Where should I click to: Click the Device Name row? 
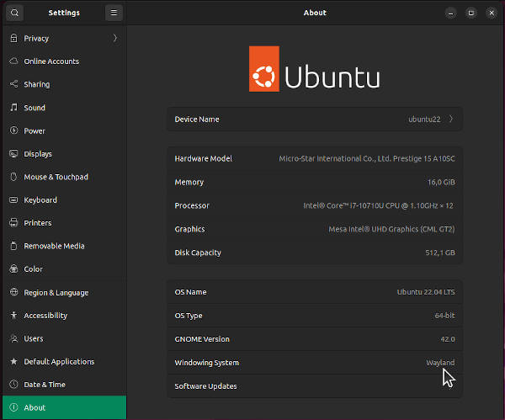point(315,120)
